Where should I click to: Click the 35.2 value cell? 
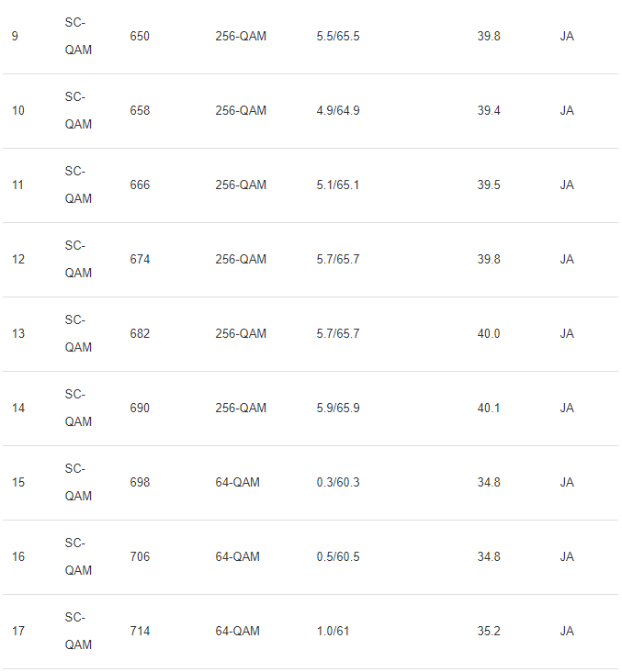(x=489, y=632)
